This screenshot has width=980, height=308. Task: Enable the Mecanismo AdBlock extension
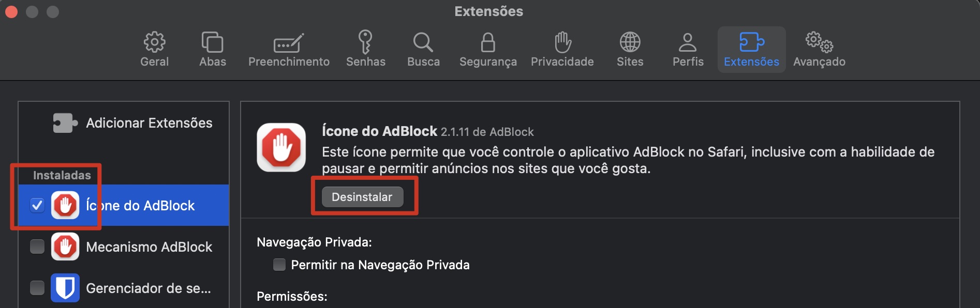pyautogui.click(x=37, y=247)
